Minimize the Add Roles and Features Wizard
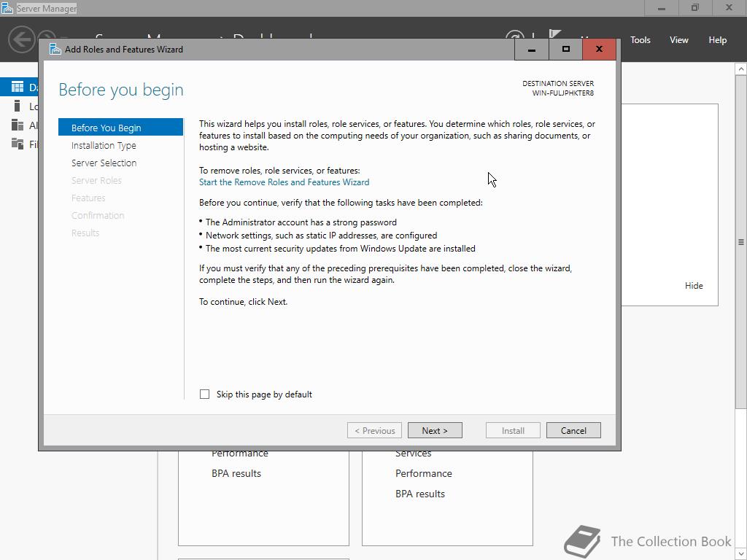Viewport: 747px width, 560px height. tap(532, 49)
